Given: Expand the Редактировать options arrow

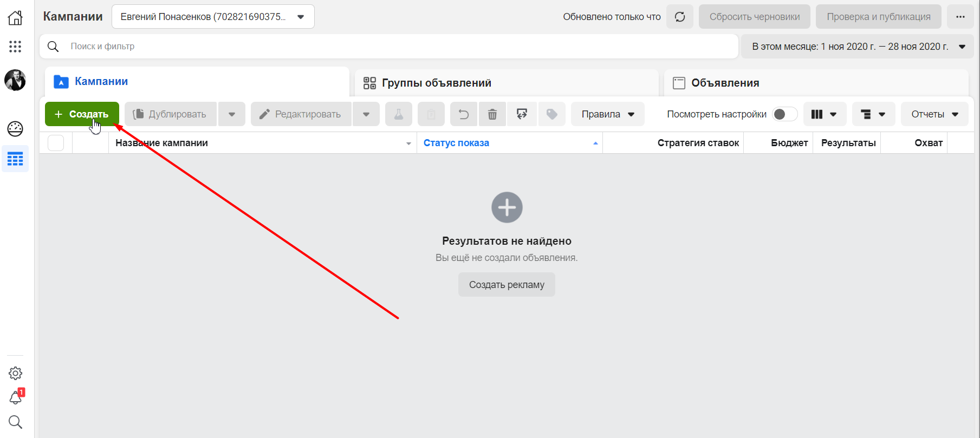Looking at the screenshot, I should coord(366,114).
